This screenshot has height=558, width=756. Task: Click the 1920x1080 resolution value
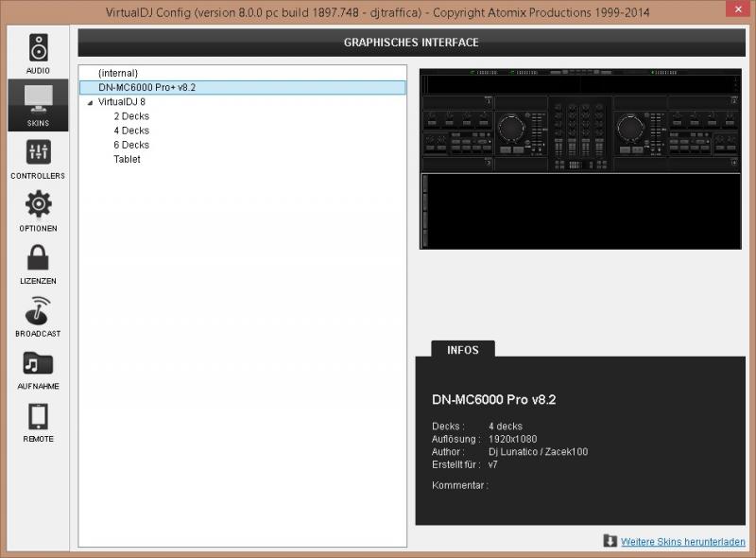512,439
